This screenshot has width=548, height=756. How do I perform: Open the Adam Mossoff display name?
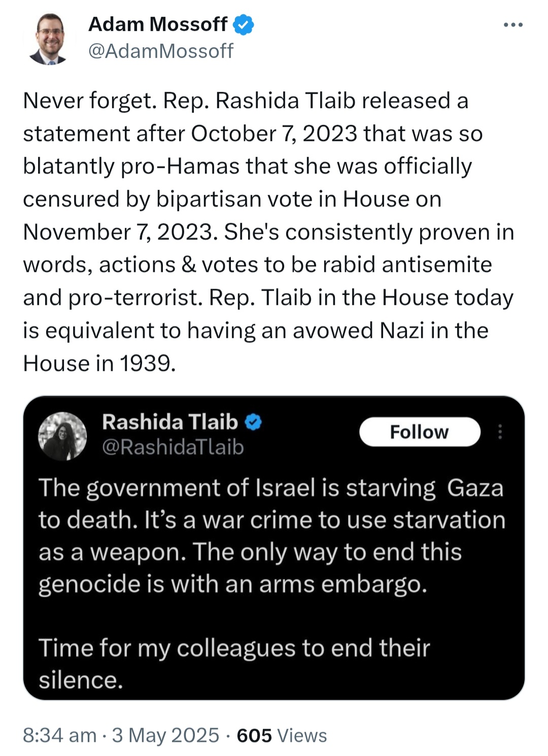click(x=158, y=24)
